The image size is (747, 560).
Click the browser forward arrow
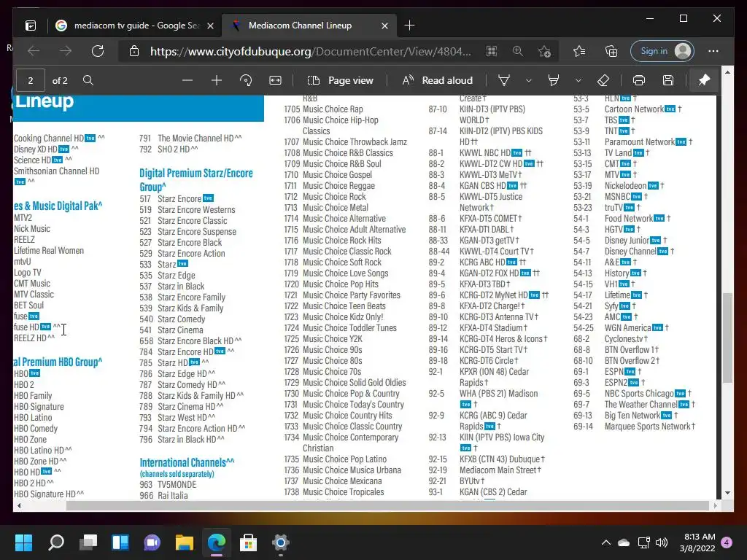coord(66,51)
